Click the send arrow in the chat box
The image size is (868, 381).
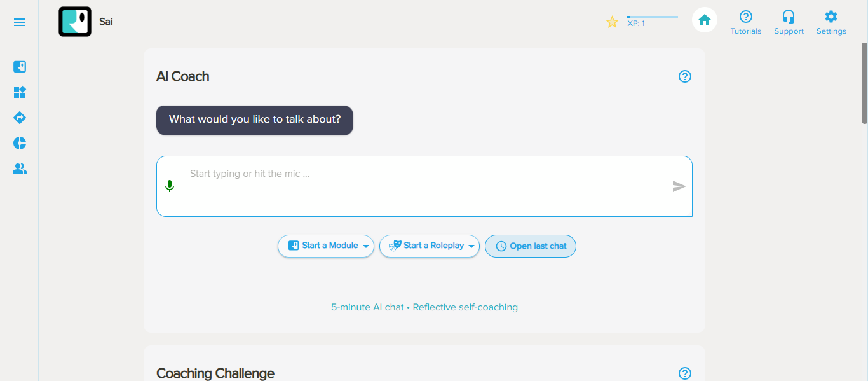(679, 186)
